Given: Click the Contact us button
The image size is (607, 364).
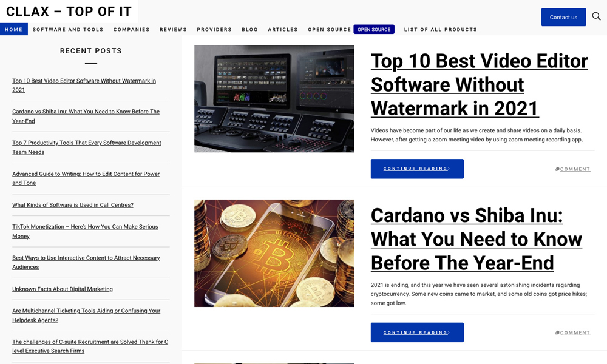Looking at the screenshot, I should click(563, 17).
